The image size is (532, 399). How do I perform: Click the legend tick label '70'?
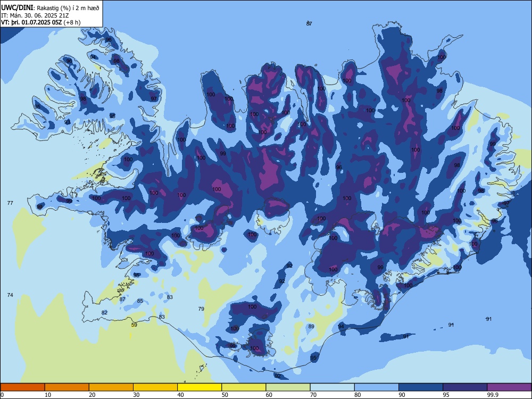pos(313,395)
